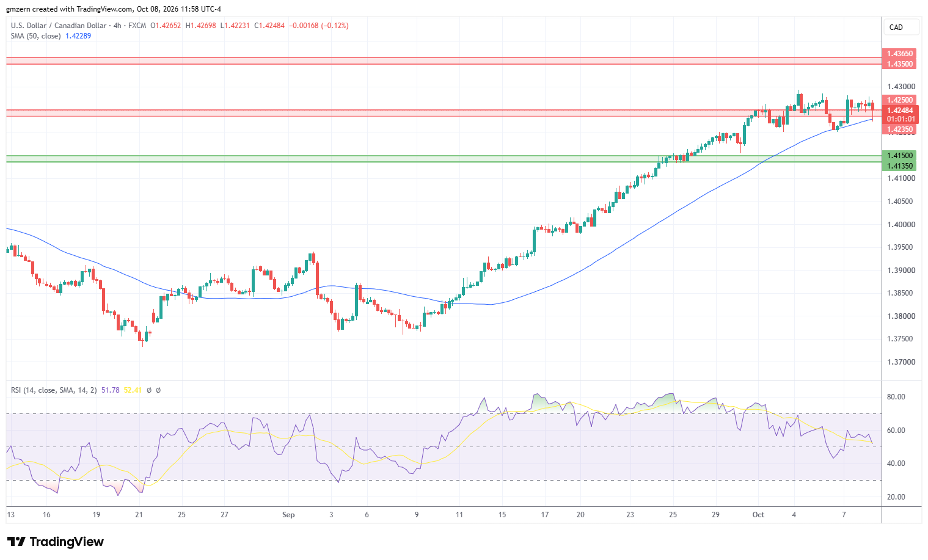This screenshot has height=560, width=928.
Task: Click the 1.43500 price label
Action: coord(900,64)
